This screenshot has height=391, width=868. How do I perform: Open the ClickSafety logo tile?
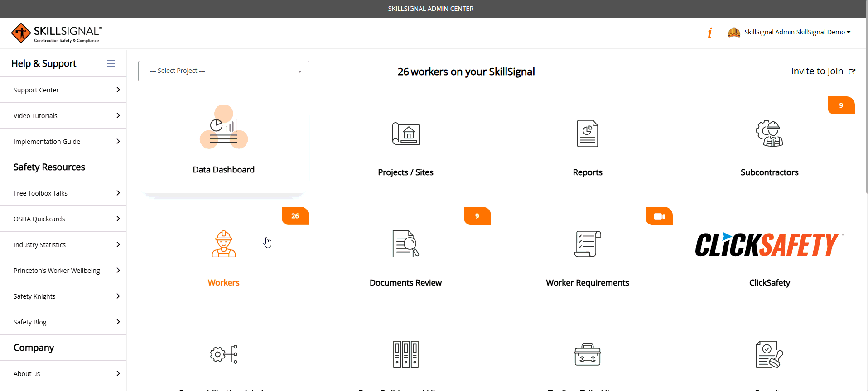769,244
